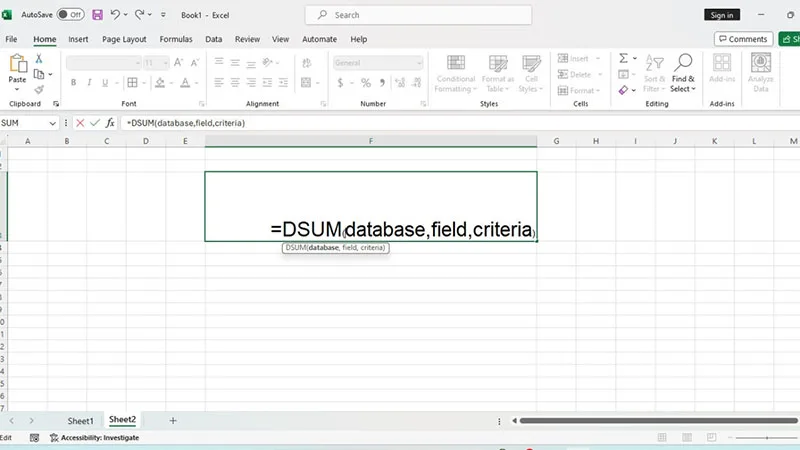This screenshot has width=800, height=450.
Task: Open the Data ribbon tab
Action: point(213,39)
